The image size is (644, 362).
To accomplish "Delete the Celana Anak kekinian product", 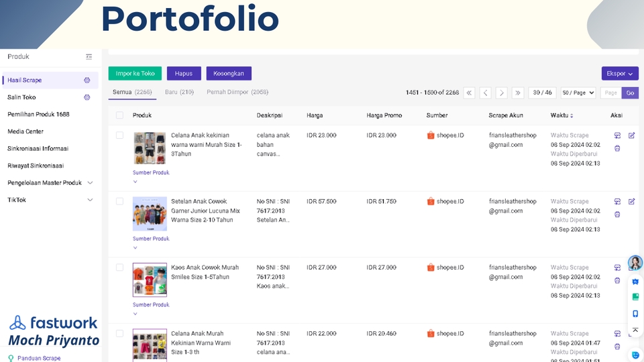I will coord(617,149).
